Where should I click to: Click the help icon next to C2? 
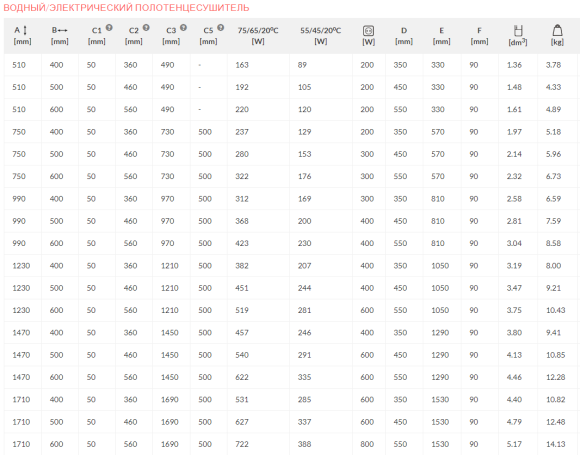tap(146, 28)
